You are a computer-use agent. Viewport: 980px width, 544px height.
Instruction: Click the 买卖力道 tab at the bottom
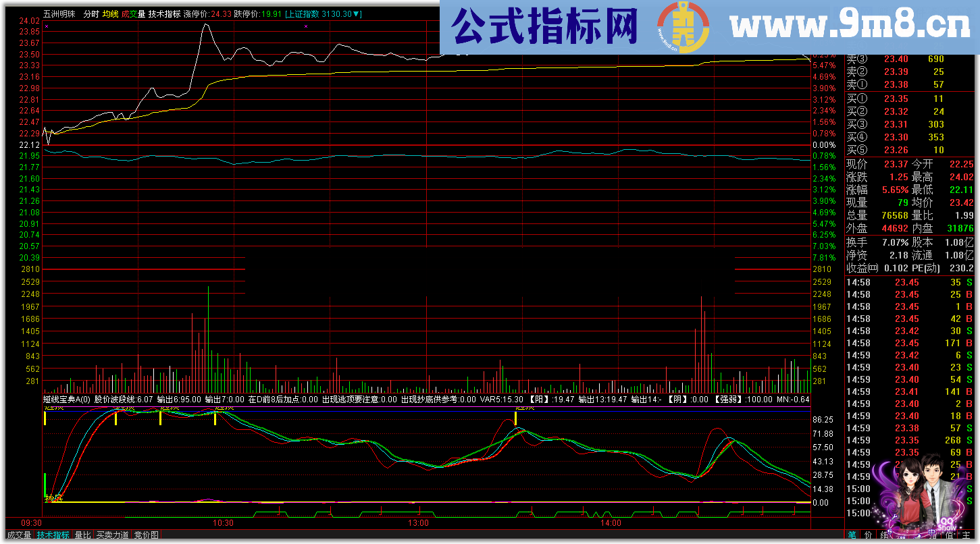[x=111, y=535]
